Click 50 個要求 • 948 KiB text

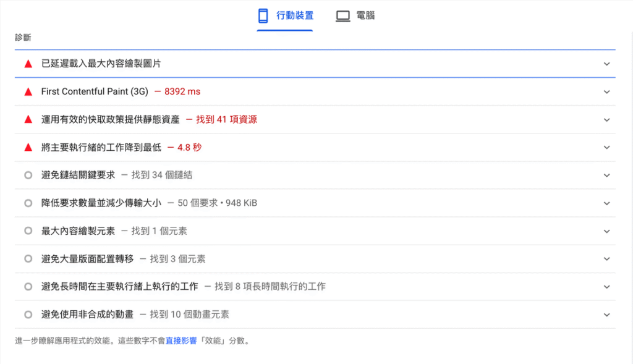(x=217, y=203)
